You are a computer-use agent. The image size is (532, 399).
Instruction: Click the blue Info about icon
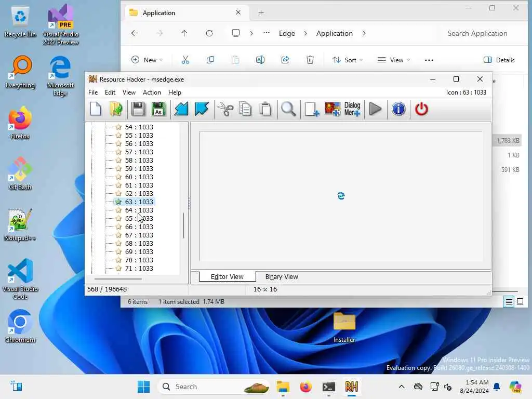pos(398,109)
